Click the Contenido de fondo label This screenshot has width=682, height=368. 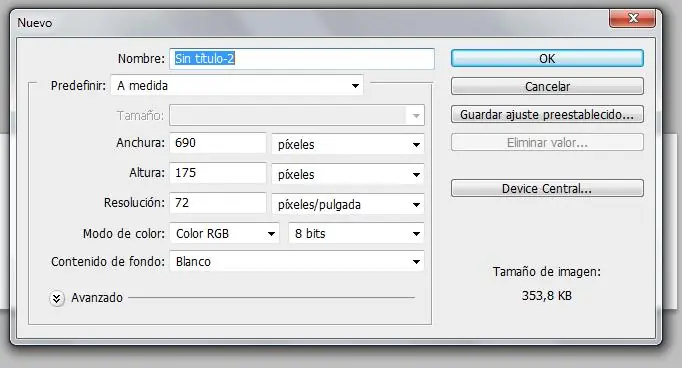click(x=108, y=261)
